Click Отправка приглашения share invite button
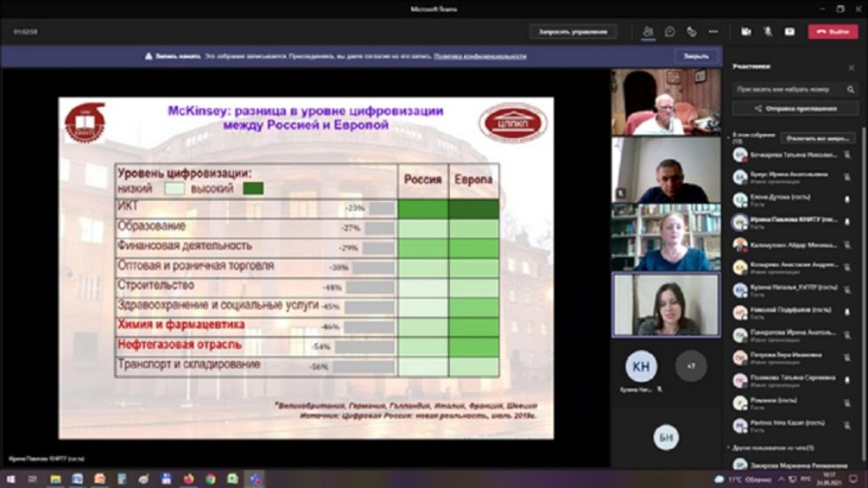This screenshot has height=488, width=868. point(795,108)
